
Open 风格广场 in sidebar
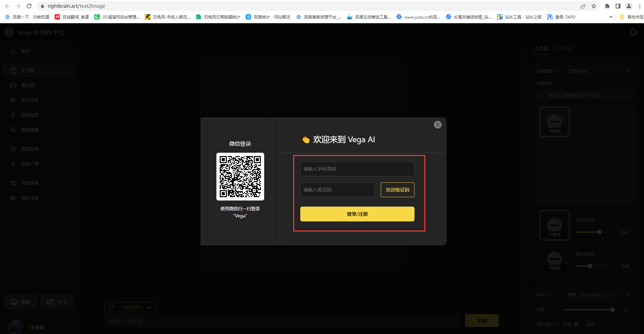[x=39, y=164]
